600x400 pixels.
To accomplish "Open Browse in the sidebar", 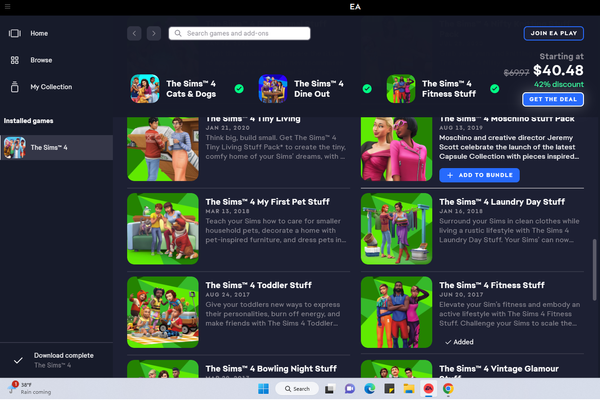I will pos(41,60).
